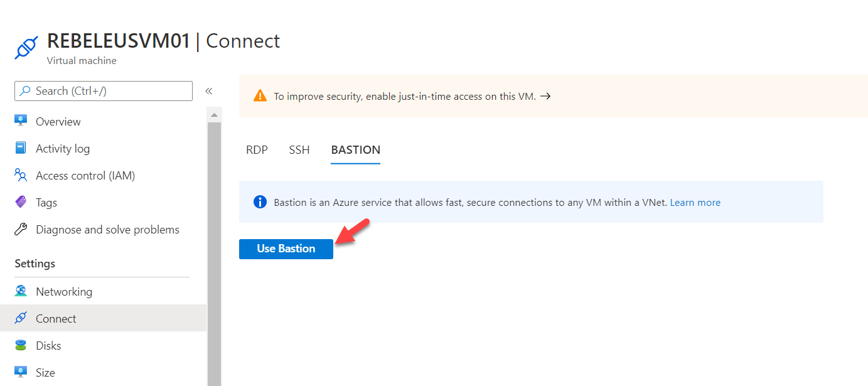The image size is (868, 386).
Task: Click the Diagnose and solve problems wrench icon
Action: 21,229
